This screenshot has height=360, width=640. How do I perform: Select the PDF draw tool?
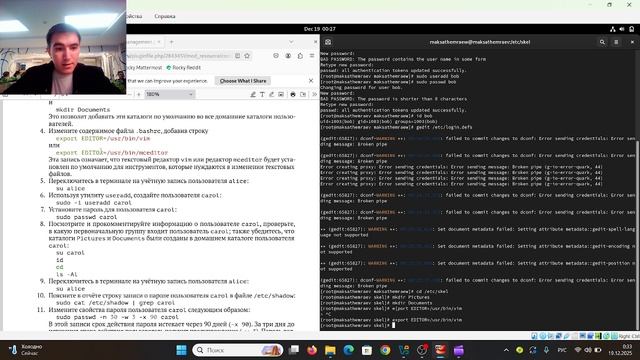[272, 94]
